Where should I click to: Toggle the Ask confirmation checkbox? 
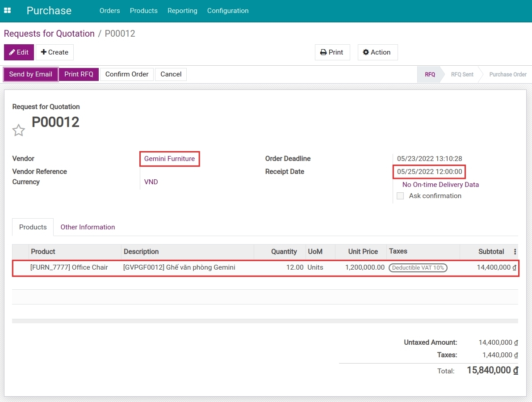[x=400, y=196]
